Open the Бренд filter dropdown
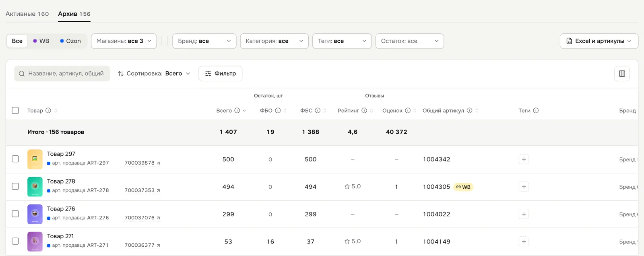644x256 pixels. [x=204, y=41]
